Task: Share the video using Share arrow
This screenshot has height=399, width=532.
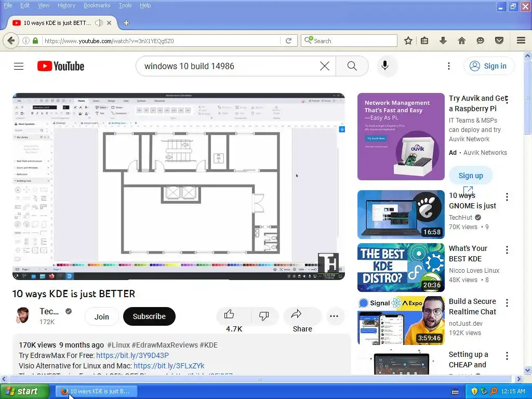Action: [302, 316]
